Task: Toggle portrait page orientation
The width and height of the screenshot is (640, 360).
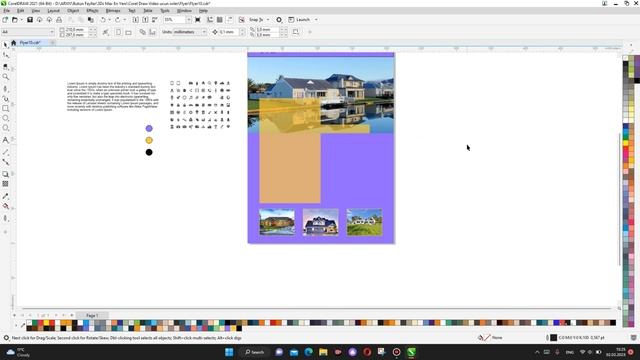Action: coord(118,32)
